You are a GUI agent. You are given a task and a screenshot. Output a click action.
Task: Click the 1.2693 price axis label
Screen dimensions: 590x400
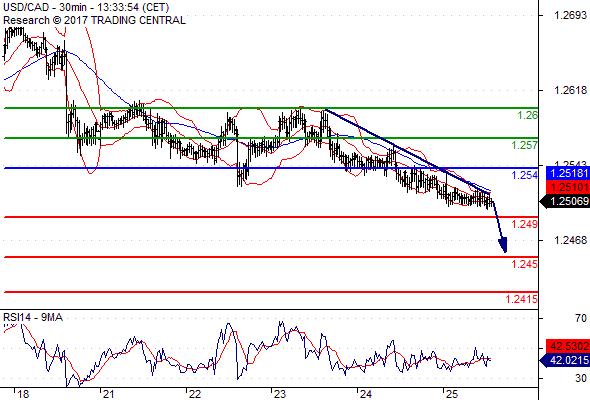(x=570, y=15)
